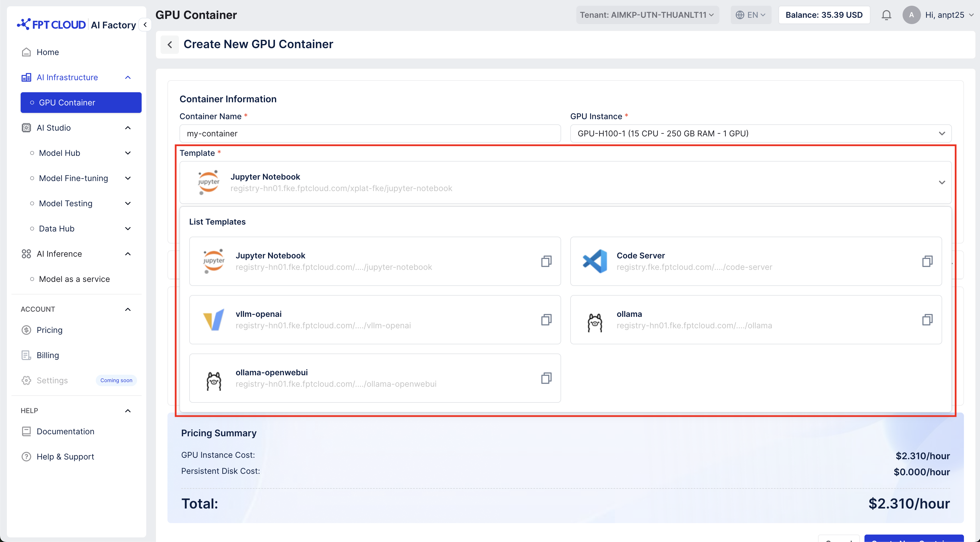Collapse the Template dropdown chevron
980x542 pixels.
[x=942, y=182]
